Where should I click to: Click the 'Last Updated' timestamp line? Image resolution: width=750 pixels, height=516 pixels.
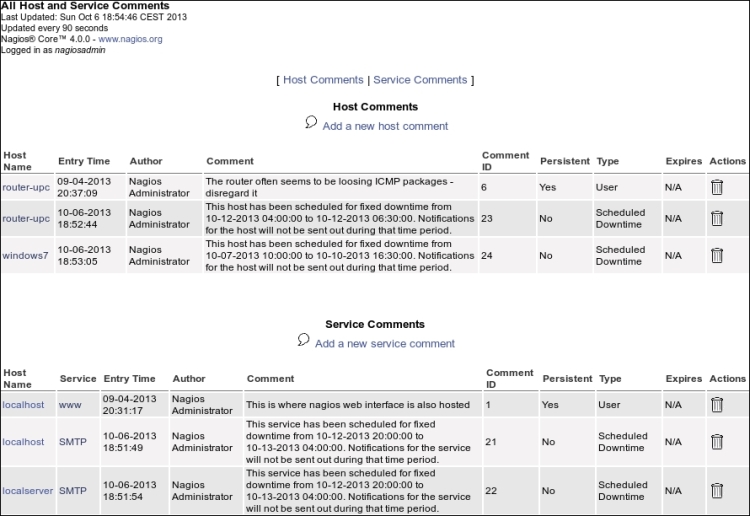94,17
